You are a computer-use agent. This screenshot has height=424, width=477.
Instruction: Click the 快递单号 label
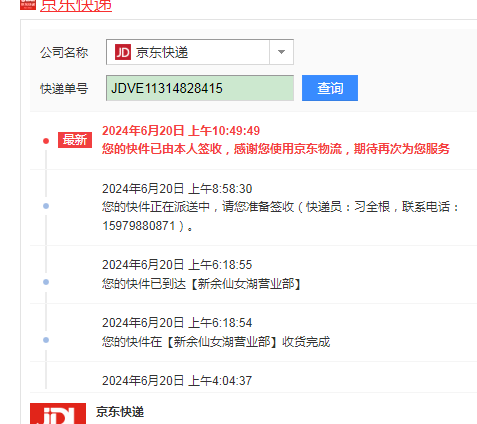(x=64, y=89)
